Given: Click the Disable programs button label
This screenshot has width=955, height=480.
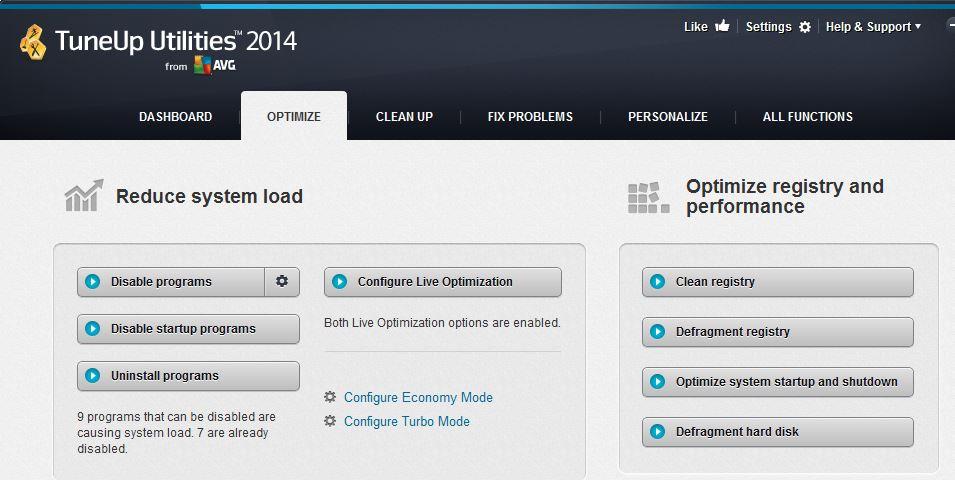Looking at the screenshot, I should pyautogui.click(x=161, y=281).
